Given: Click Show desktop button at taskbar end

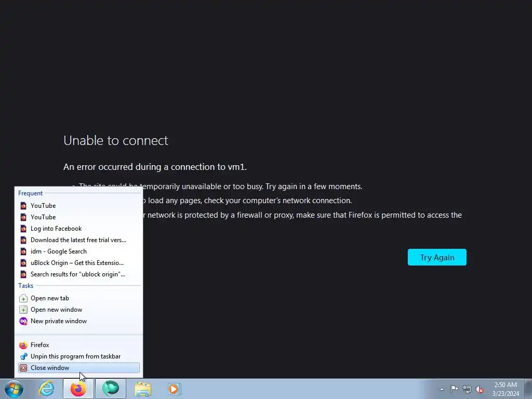Looking at the screenshot, I should click(x=528, y=389).
